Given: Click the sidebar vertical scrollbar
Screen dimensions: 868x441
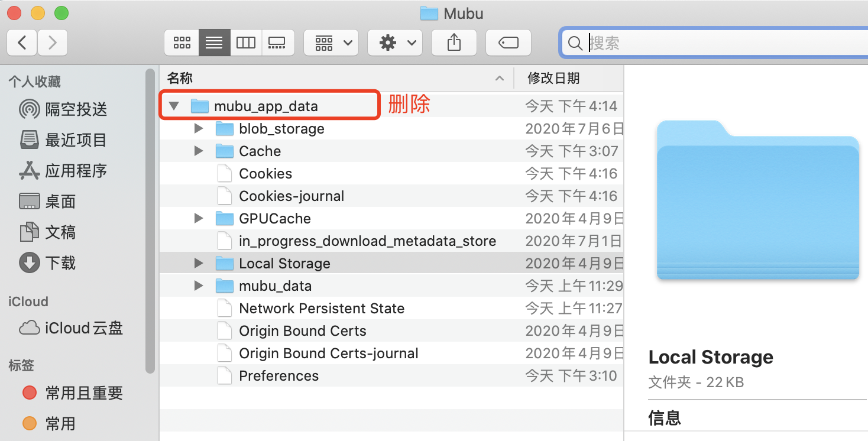Looking at the screenshot, I should 150,220.
